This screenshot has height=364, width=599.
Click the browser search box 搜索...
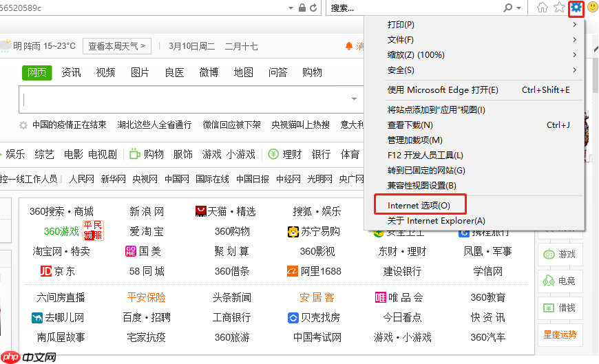click(x=414, y=8)
